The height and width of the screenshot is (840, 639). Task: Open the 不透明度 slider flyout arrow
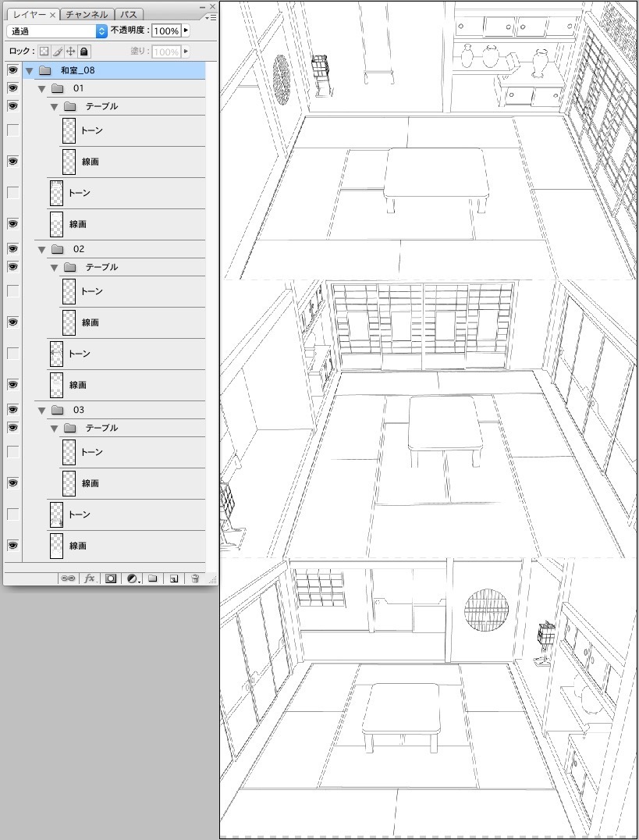(185, 31)
